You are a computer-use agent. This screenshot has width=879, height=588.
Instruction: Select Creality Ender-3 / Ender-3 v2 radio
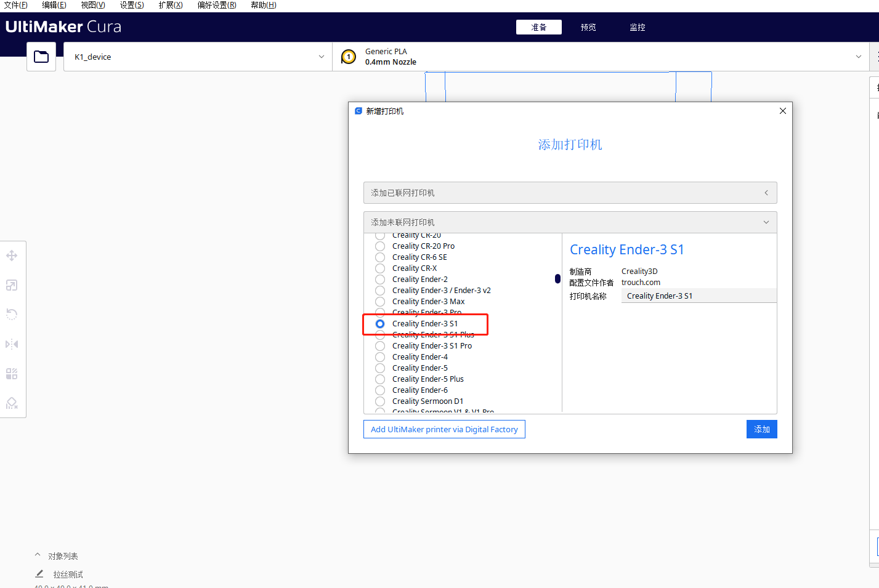[380, 291]
